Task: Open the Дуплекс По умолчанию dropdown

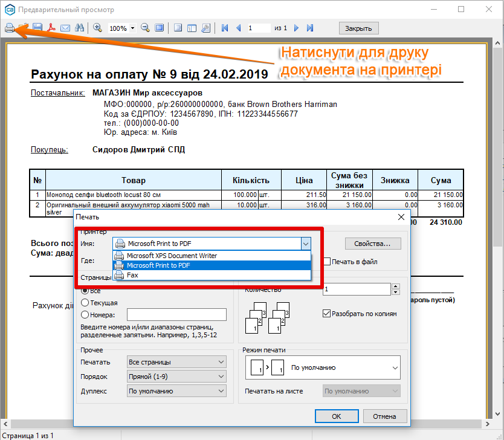Action: coord(176,391)
